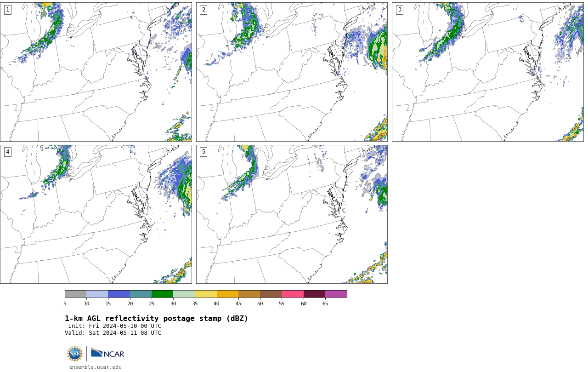The width and height of the screenshot is (588, 372).
Task: Open ensemble member 4 reflectivity map
Action: 96,214
